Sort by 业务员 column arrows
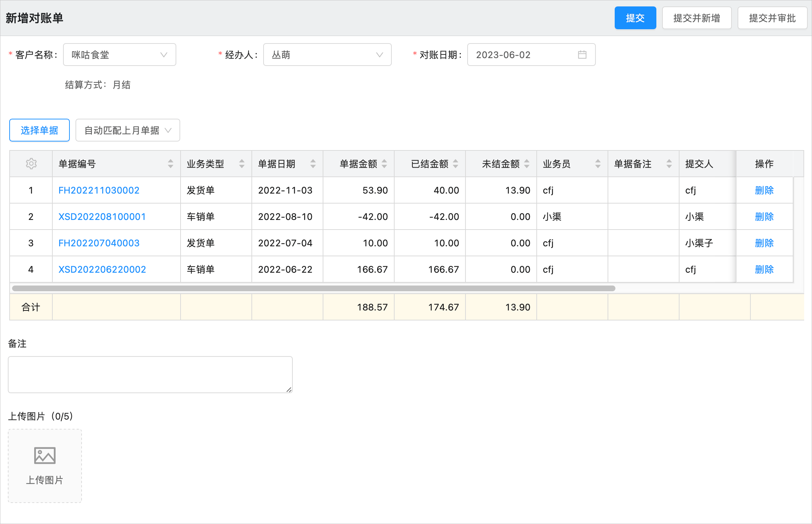Viewport: 812px width, 524px height. pyautogui.click(x=598, y=164)
